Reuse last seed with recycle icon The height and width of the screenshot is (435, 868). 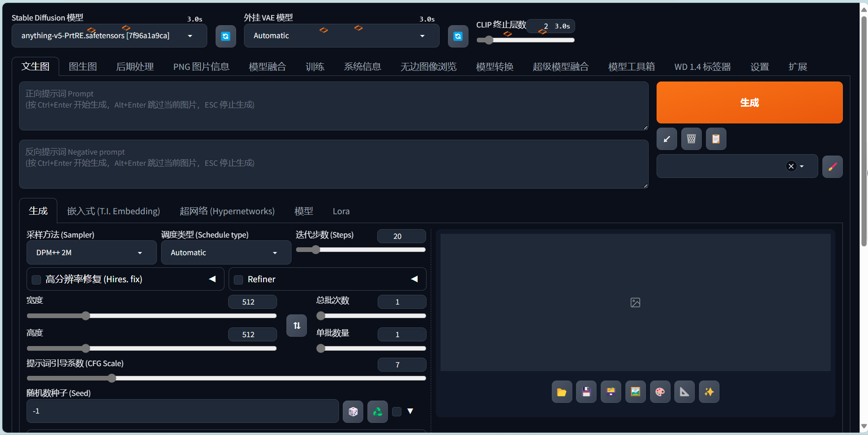point(378,412)
